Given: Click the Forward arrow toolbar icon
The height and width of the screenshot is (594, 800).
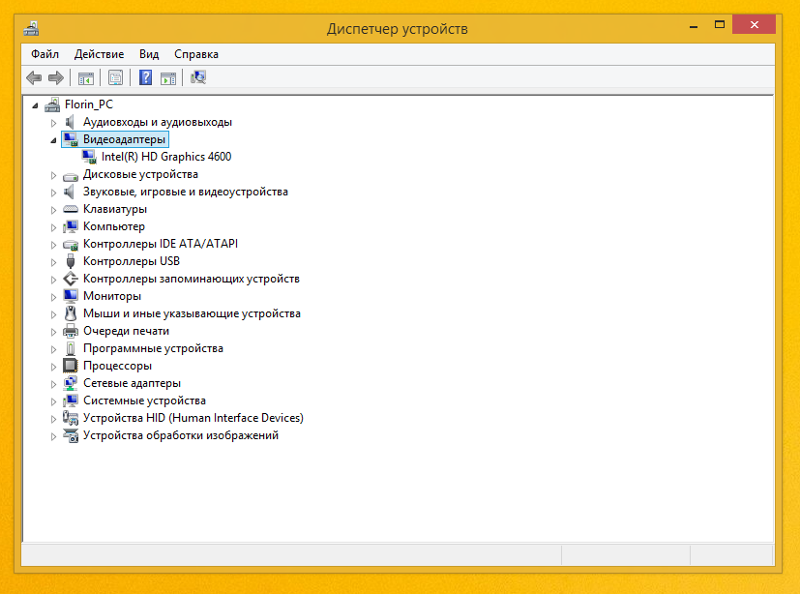Looking at the screenshot, I should pyautogui.click(x=56, y=78).
